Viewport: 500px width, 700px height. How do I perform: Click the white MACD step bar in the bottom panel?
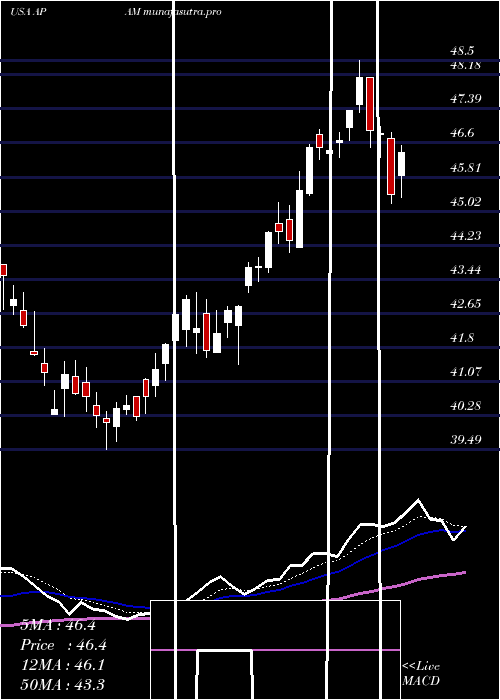(x=225, y=674)
